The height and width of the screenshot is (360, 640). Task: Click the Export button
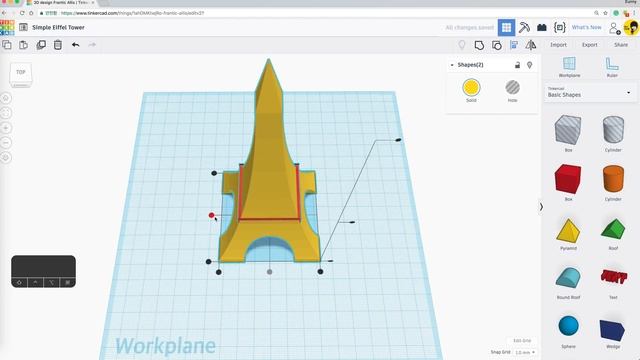click(589, 45)
